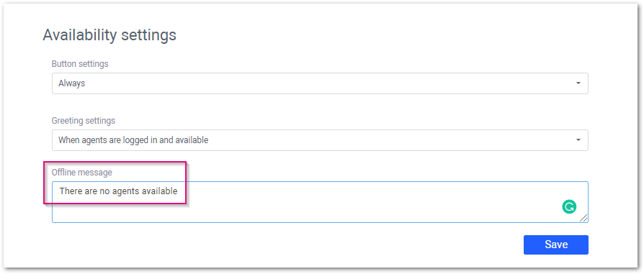Screen dimensions: 644x274
Task: Click the 'Availability settings' heading
Action: tap(109, 35)
